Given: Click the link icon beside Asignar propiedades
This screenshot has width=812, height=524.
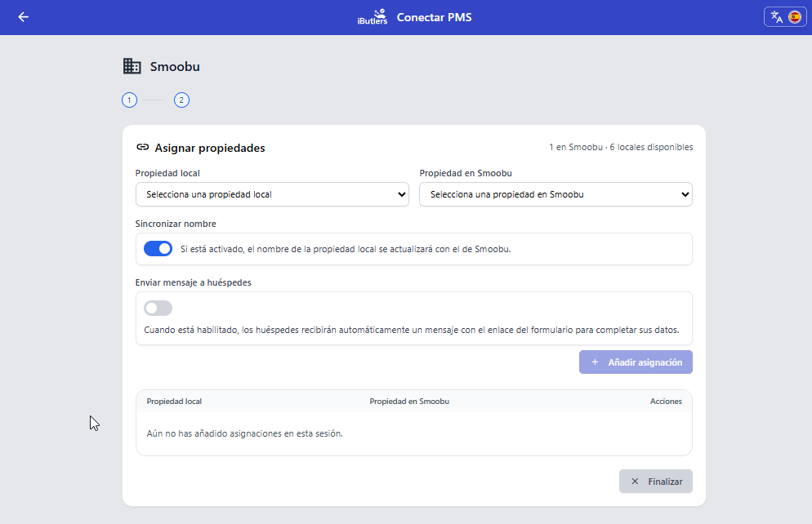Looking at the screenshot, I should click(143, 148).
